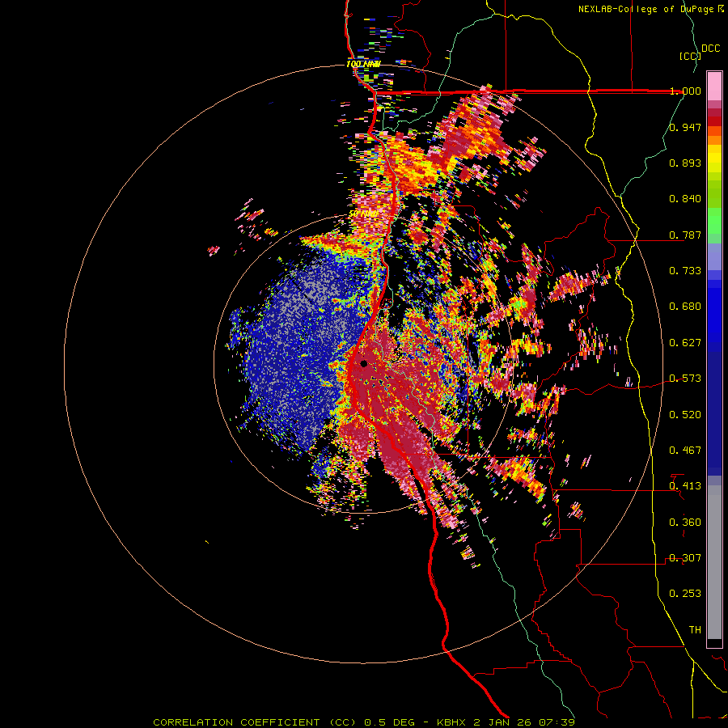Pick the lavender segment of the color bar

pyautogui.click(x=714, y=256)
